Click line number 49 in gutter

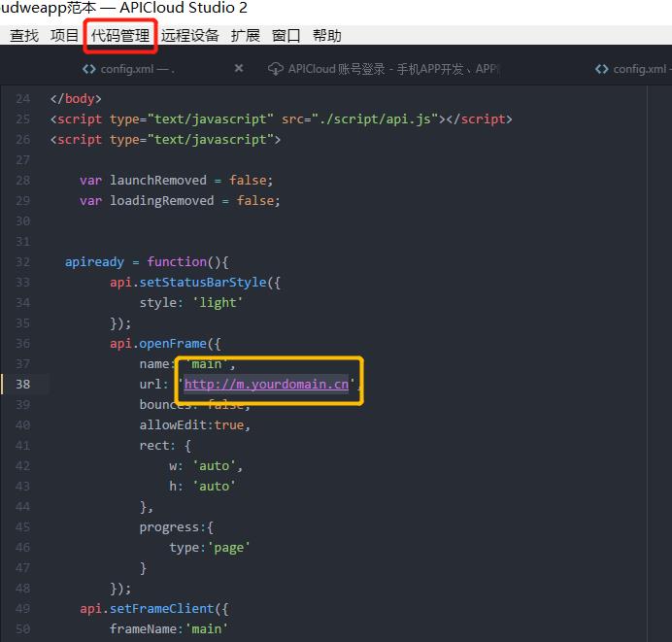pyautogui.click(x=22, y=609)
